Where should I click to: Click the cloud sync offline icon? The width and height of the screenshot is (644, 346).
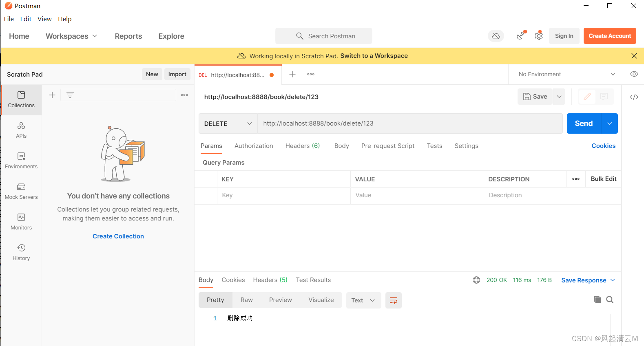496,36
